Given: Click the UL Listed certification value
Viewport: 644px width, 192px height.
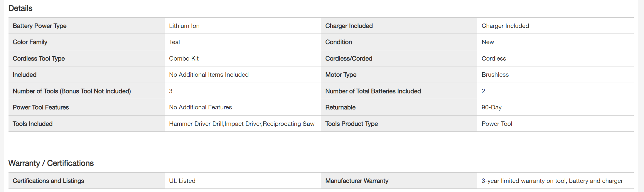Looking at the screenshot, I should (182, 181).
